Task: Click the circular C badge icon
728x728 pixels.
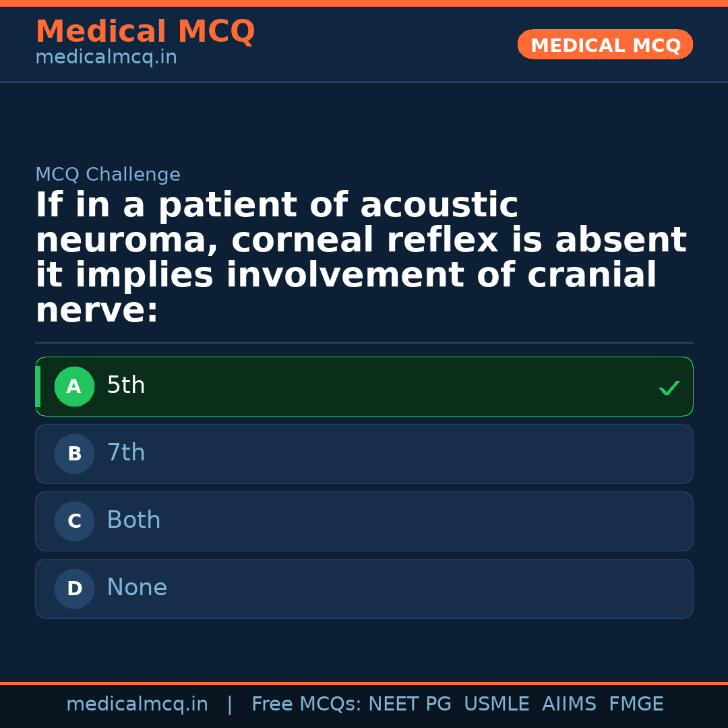Action: (x=74, y=521)
